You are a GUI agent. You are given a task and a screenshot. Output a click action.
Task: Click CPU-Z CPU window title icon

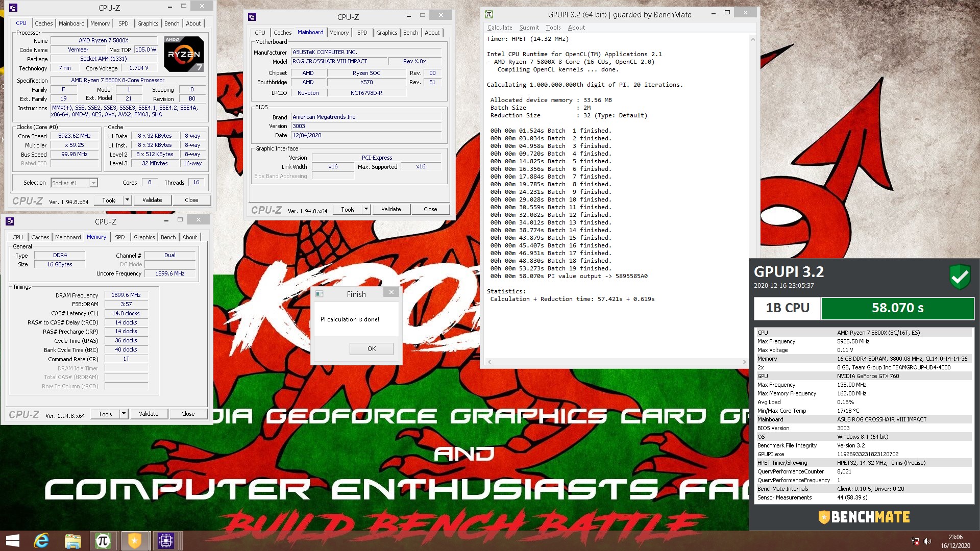tap(13, 8)
